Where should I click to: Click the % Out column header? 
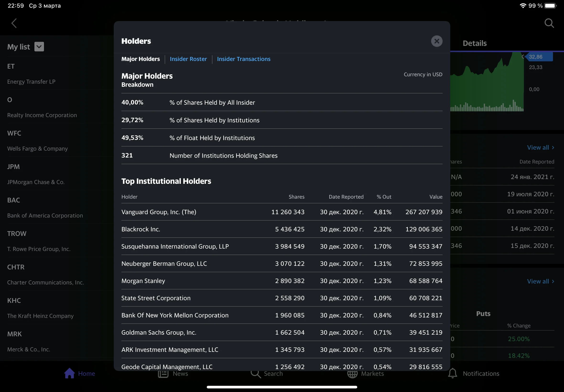coord(384,197)
